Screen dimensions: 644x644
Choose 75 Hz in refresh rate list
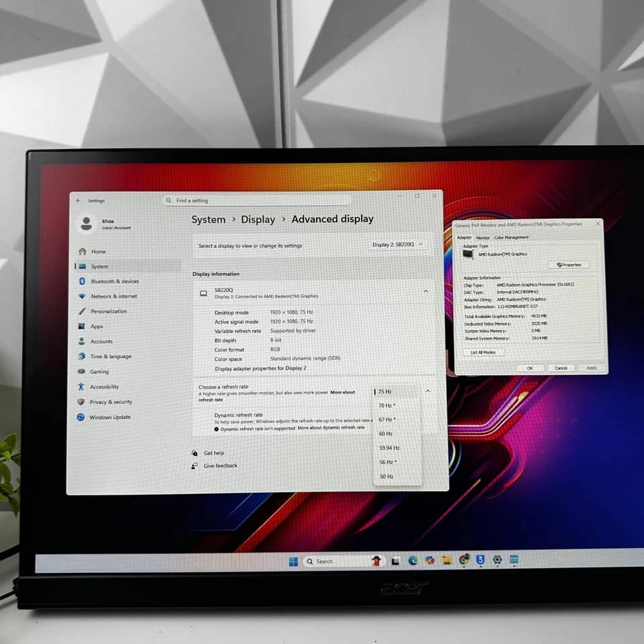396,391
